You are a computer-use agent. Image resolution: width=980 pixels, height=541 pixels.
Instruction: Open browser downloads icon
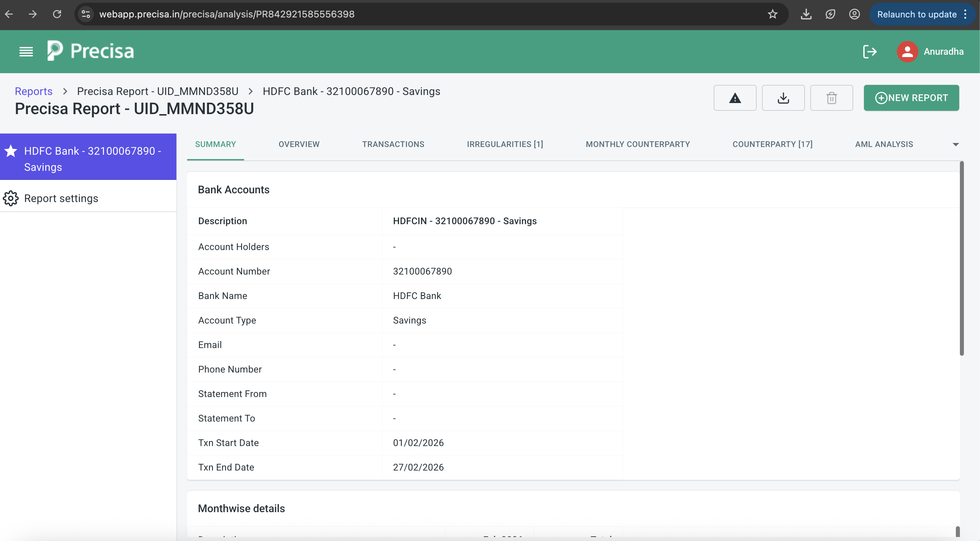806,14
